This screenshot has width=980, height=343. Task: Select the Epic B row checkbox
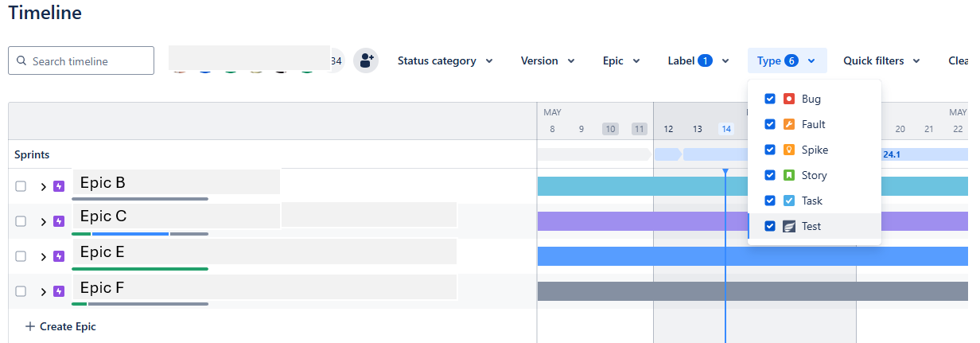tap(21, 186)
